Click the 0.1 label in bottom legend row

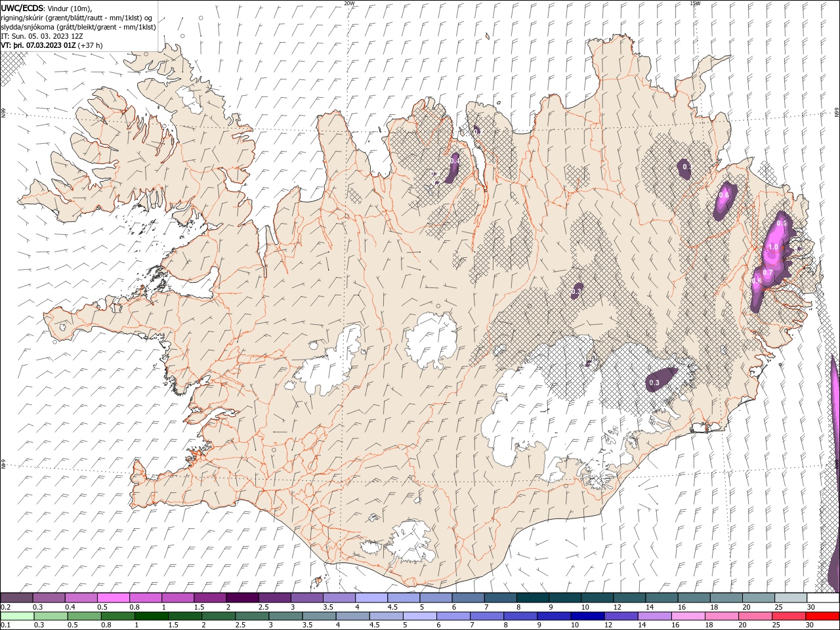[5, 625]
